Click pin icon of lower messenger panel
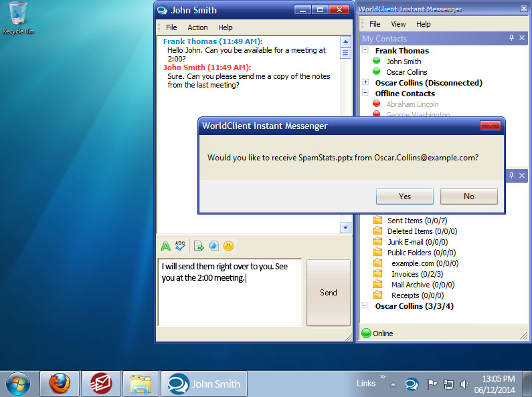The width and height of the screenshot is (532, 397). [x=512, y=176]
